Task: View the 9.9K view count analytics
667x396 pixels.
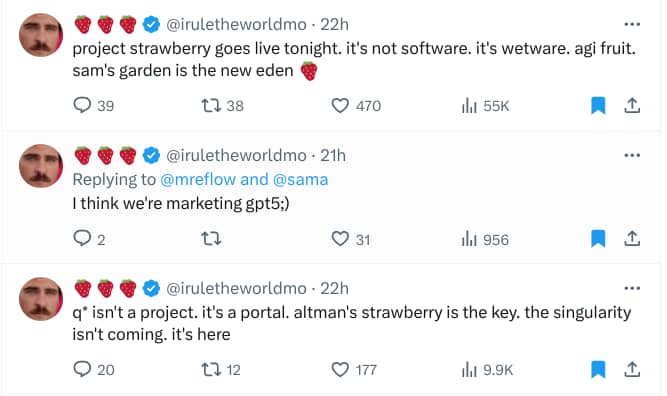Action: pyautogui.click(x=487, y=370)
